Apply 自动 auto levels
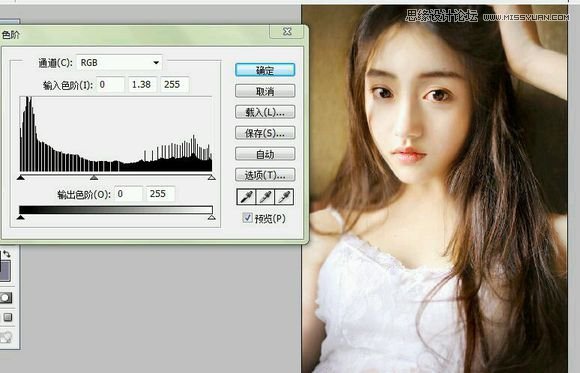This screenshot has height=373, width=580. coord(265,154)
